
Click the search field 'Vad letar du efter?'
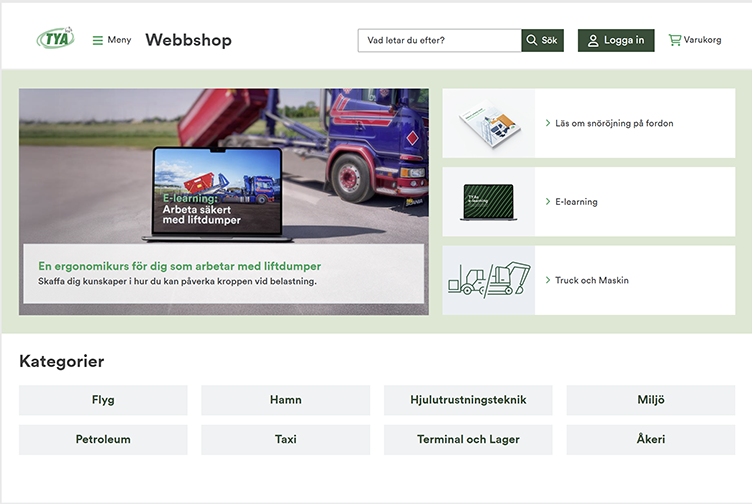point(439,41)
